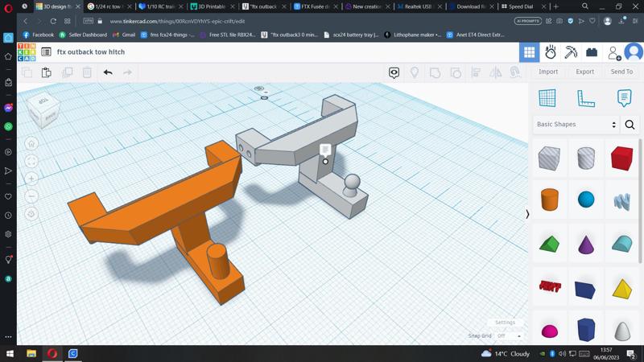The image size is (644, 362).
Task: Pick the gray Paraboloid shape
Action: (x=621, y=331)
